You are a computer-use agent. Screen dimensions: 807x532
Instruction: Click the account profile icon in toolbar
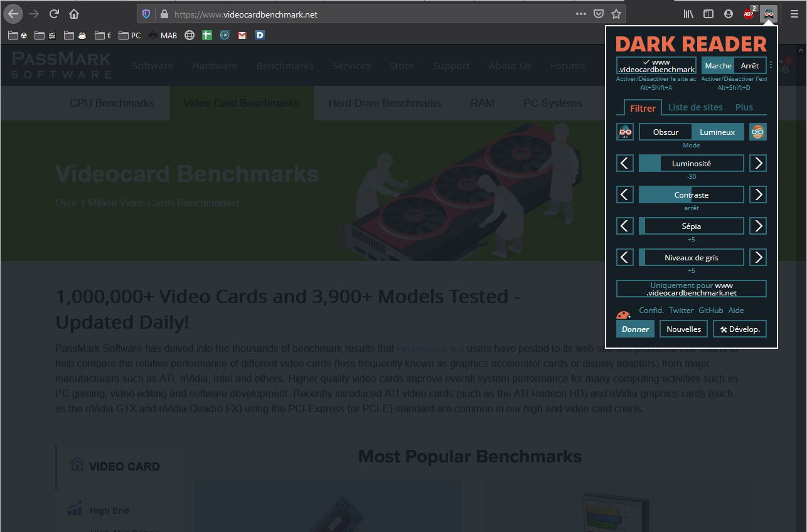[x=729, y=13]
